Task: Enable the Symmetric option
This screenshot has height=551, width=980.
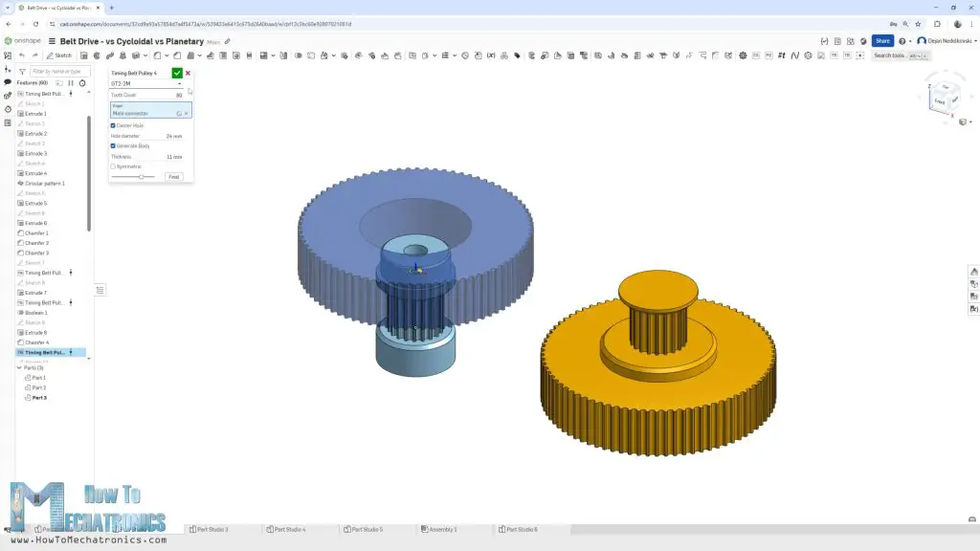Action: pos(113,165)
